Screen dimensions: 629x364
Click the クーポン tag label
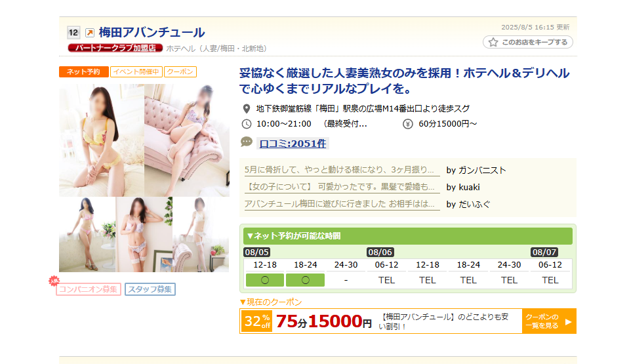pyautogui.click(x=180, y=72)
